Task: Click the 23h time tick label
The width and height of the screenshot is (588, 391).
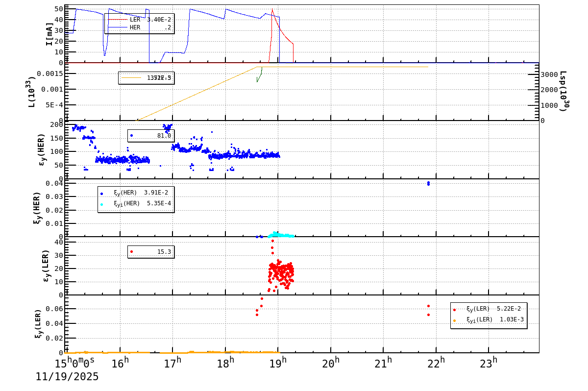Action: (x=489, y=363)
